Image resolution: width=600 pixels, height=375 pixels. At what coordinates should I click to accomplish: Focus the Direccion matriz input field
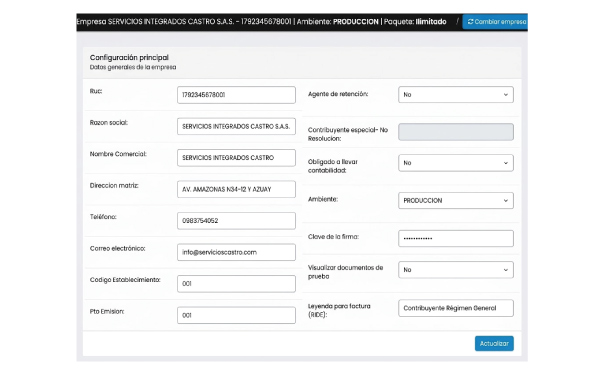pos(236,189)
